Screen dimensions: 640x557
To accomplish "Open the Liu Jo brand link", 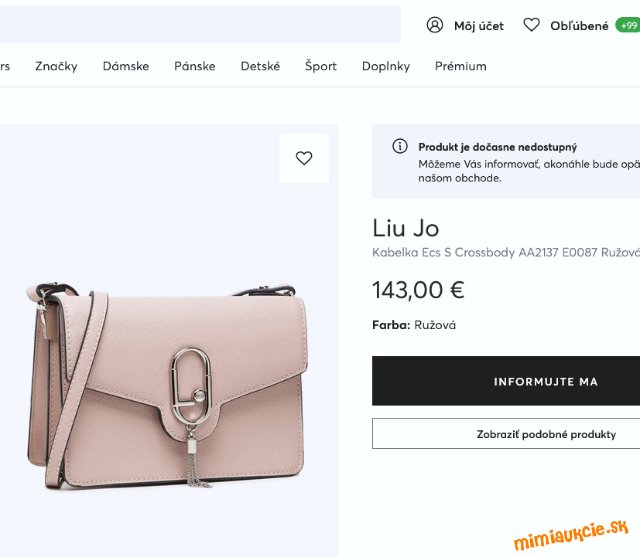I will click(406, 228).
